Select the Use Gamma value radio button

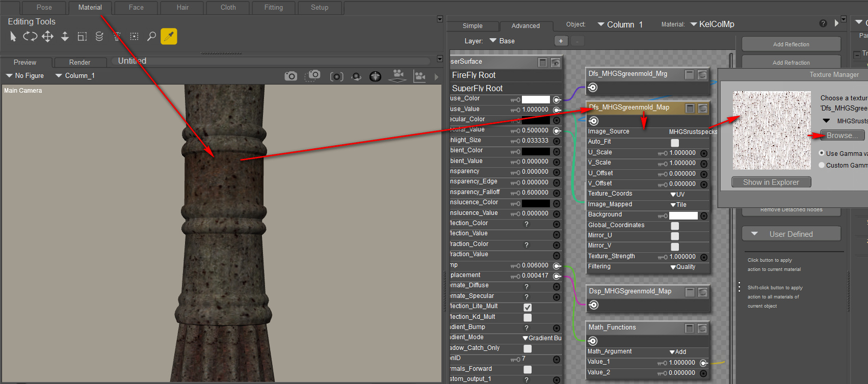coord(822,153)
